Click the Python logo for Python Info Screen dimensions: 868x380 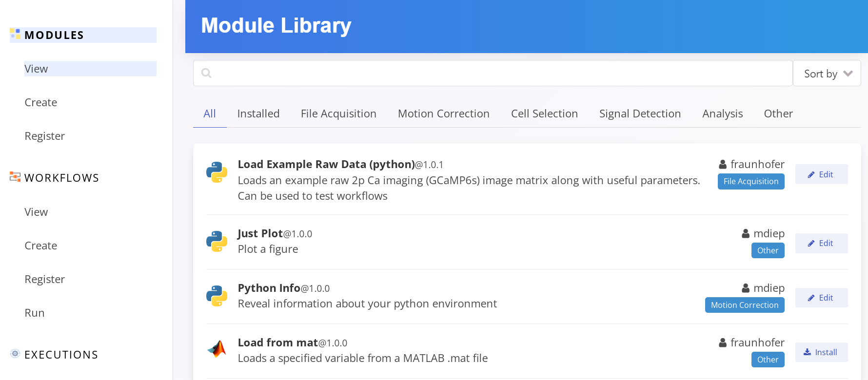click(x=217, y=296)
